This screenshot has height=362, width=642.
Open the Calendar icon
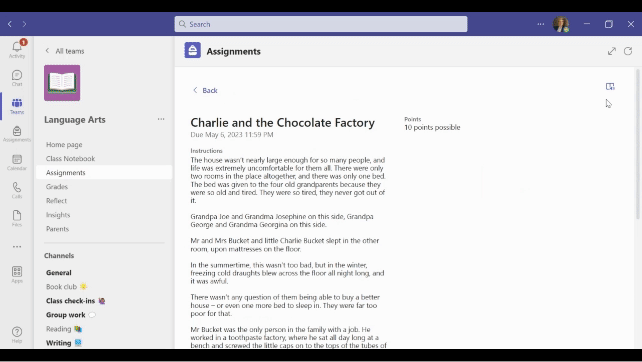point(17,162)
